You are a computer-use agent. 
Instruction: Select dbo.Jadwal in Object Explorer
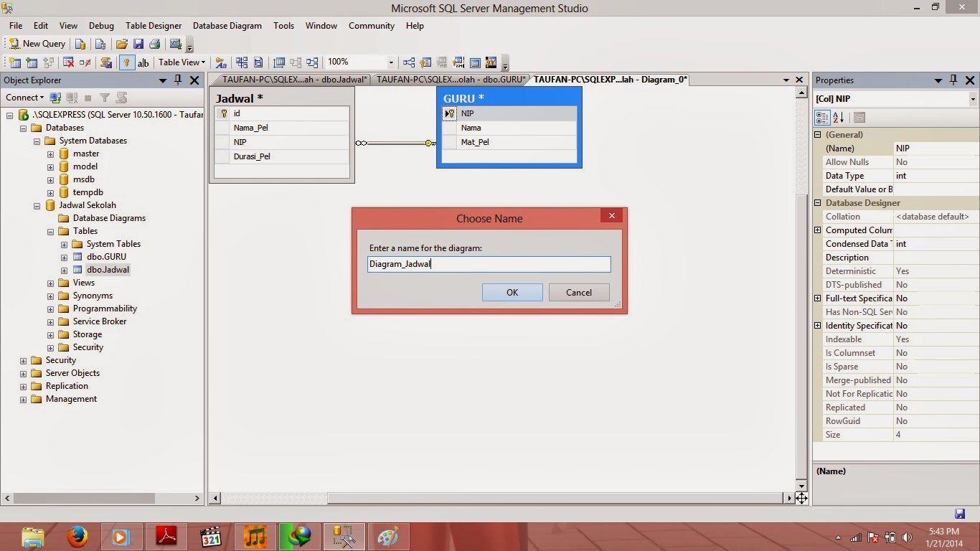click(x=108, y=270)
